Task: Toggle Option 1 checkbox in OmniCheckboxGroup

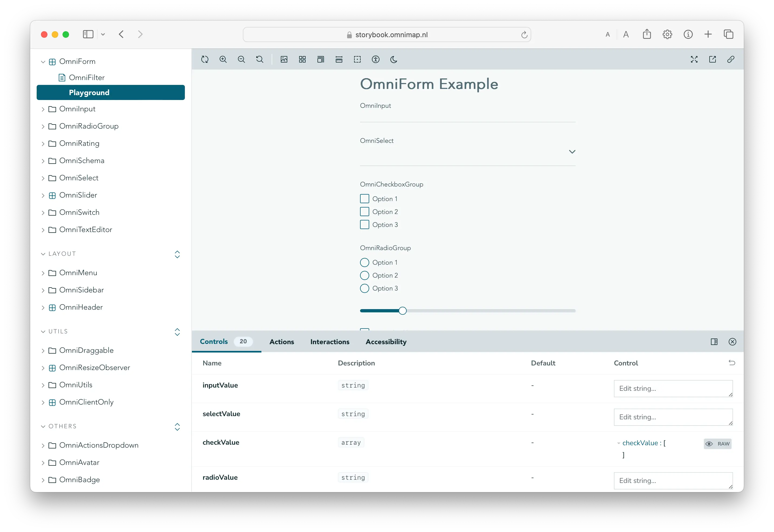Action: coord(365,199)
